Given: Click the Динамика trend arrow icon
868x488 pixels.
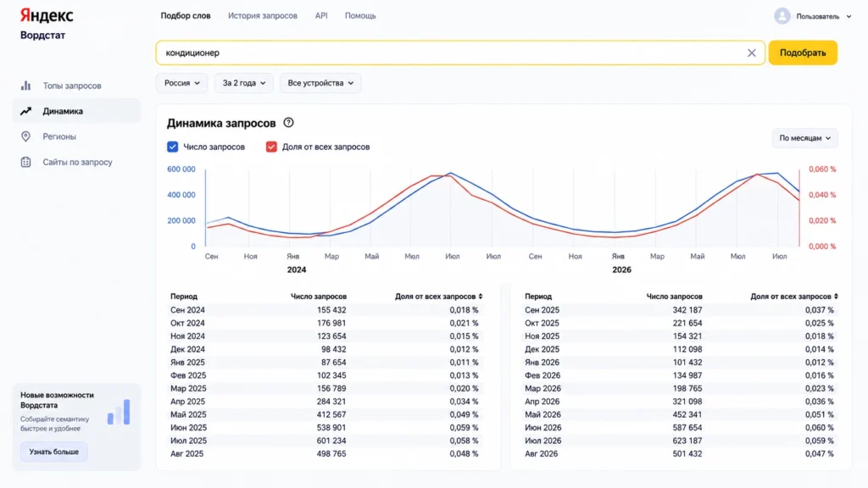Looking at the screenshot, I should point(26,111).
